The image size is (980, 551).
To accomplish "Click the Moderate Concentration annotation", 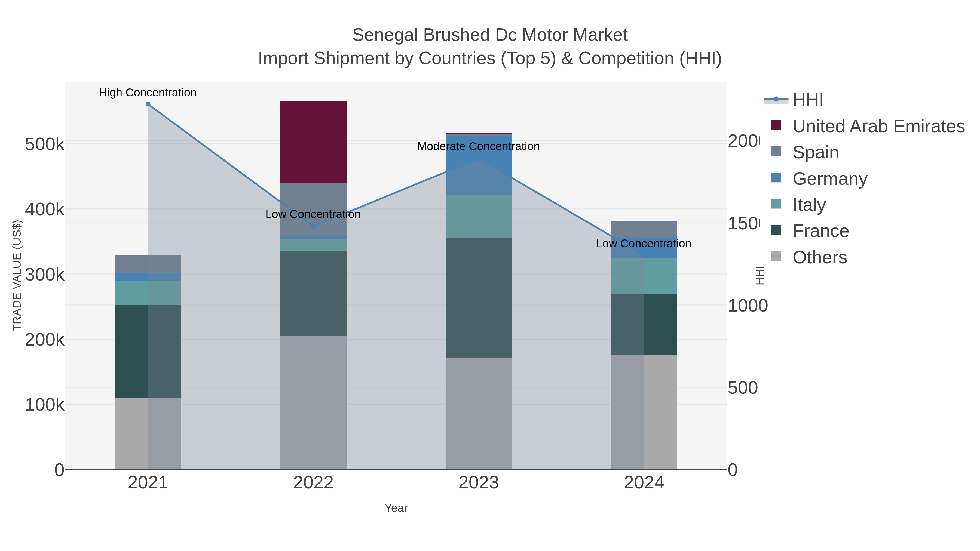I will click(x=479, y=146).
